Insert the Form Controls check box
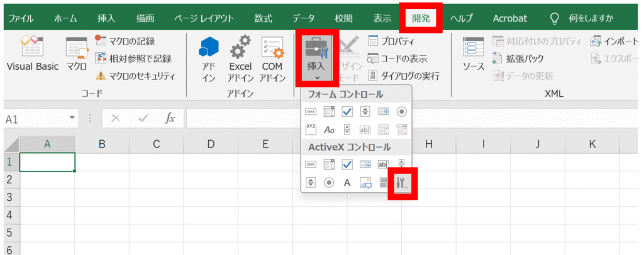Screen dimensions: 644x255 (x=347, y=112)
